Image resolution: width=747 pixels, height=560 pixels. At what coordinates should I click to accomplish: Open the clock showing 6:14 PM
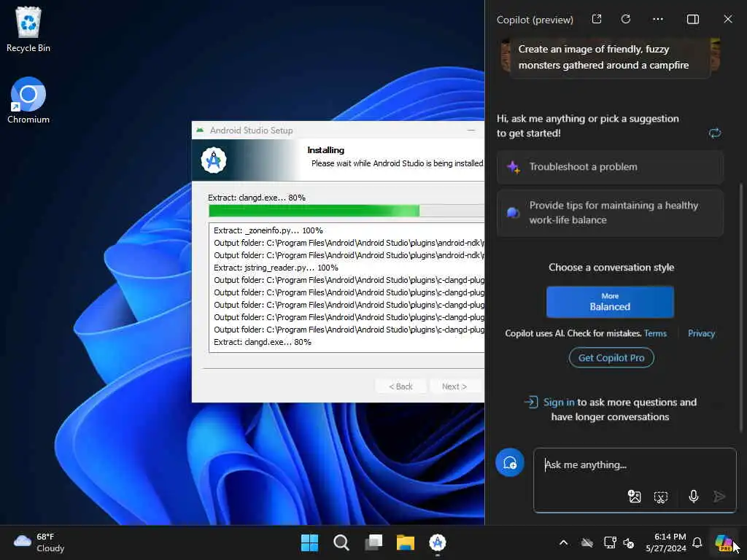(665, 542)
